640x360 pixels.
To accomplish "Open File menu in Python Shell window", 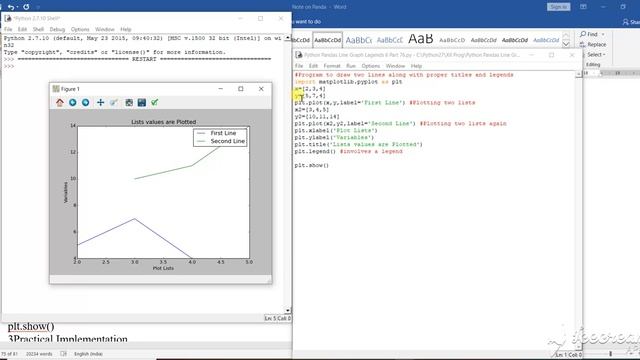I will [x=8, y=29].
